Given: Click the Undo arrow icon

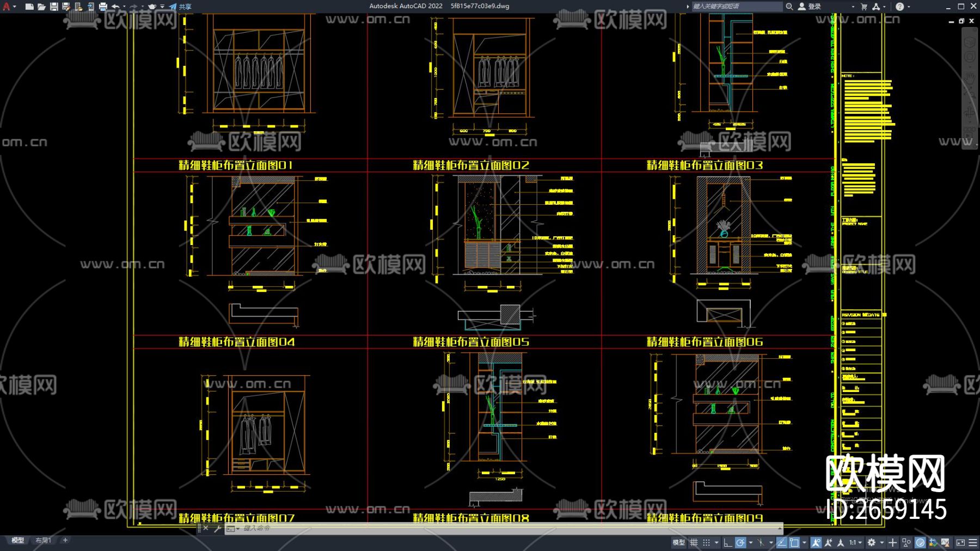Looking at the screenshot, I should (115, 7).
